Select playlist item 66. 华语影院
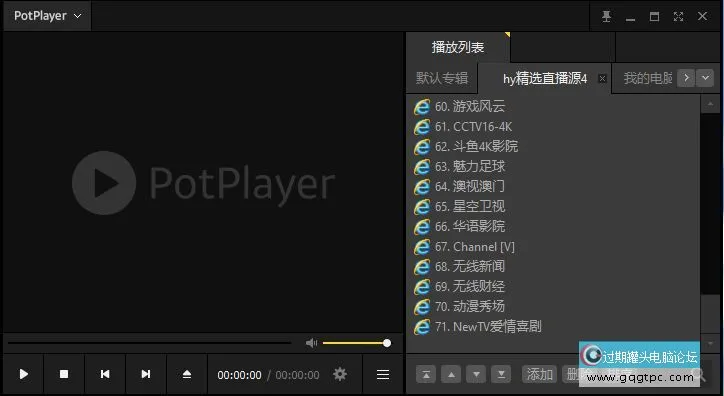The width and height of the screenshot is (724, 396). click(553, 226)
